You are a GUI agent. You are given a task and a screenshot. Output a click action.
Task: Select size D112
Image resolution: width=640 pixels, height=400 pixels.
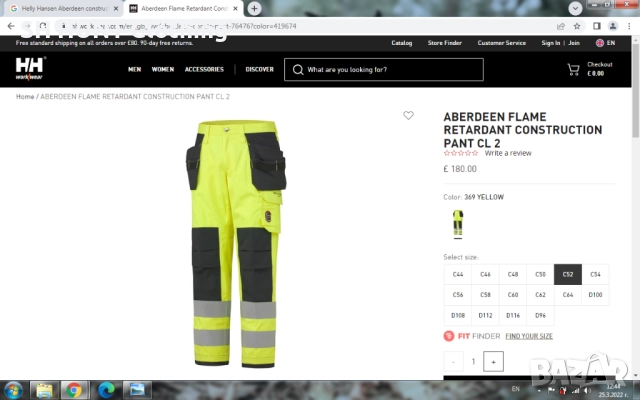(x=485, y=316)
